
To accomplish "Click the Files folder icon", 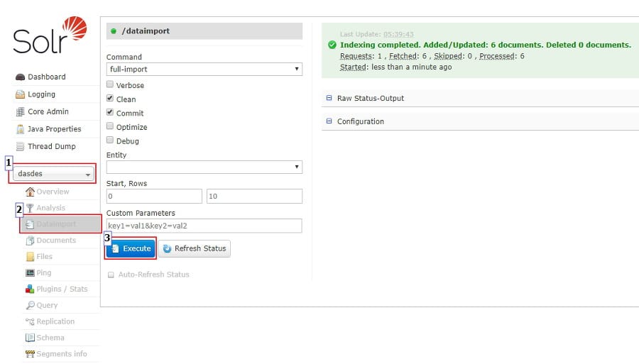I will (30, 257).
